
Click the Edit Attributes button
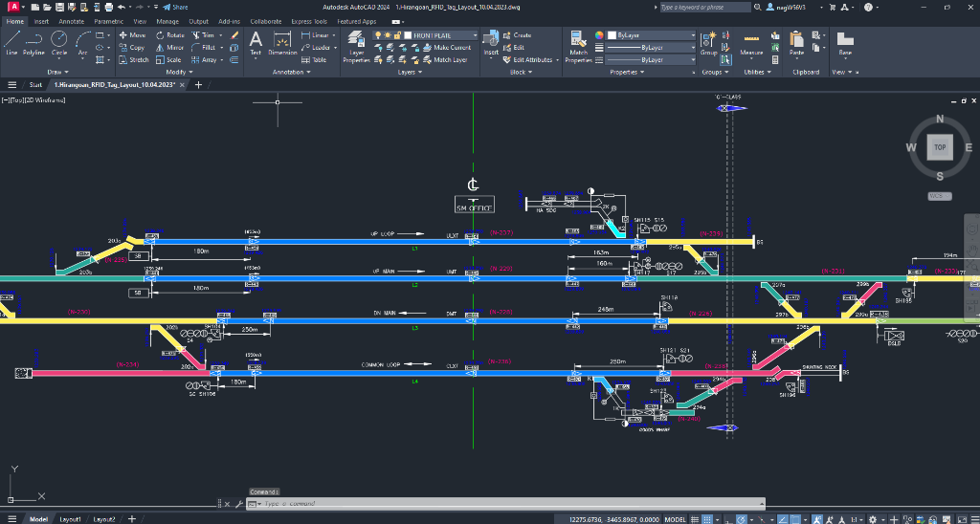coord(528,60)
